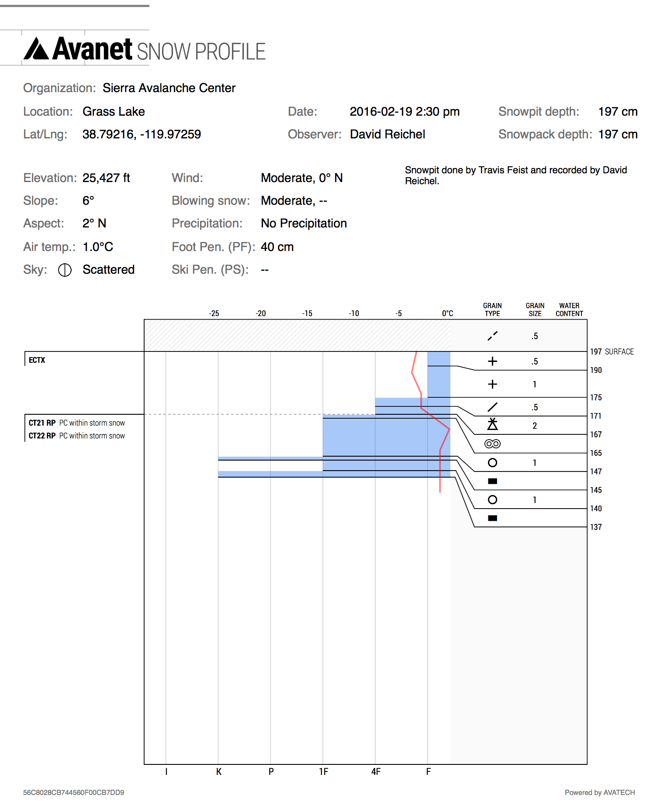Click the black ice rectangle above 137 depth
Screen dimensions: 664x812
tap(492, 518)
